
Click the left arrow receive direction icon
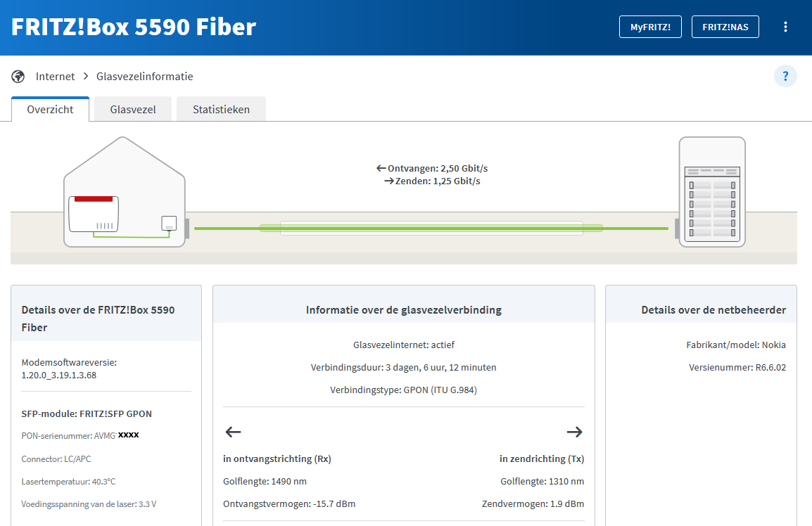tap(233, 432)
